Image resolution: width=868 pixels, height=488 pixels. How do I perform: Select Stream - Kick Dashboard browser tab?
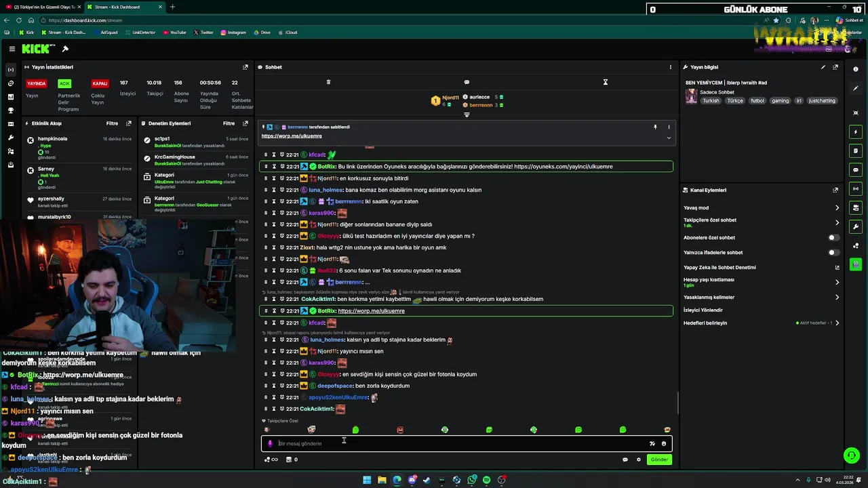point(125,7)
